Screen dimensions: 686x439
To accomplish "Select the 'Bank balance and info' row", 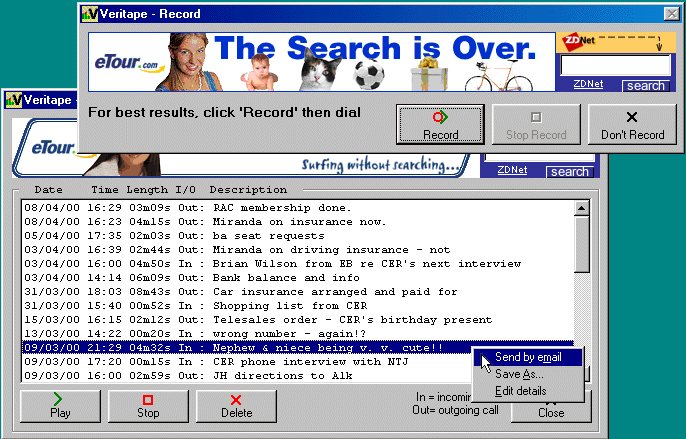I will tap(298, 278).
